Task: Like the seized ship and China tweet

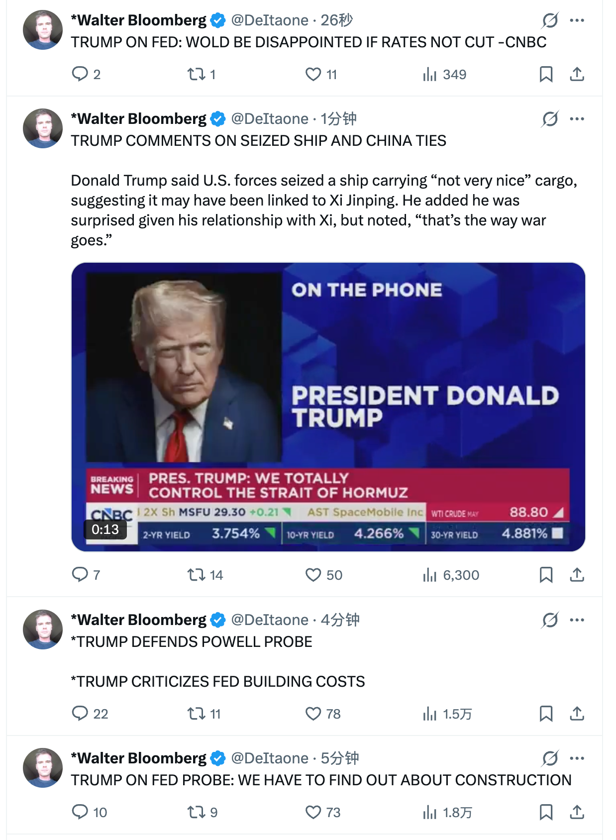Action: pos(313,575)
